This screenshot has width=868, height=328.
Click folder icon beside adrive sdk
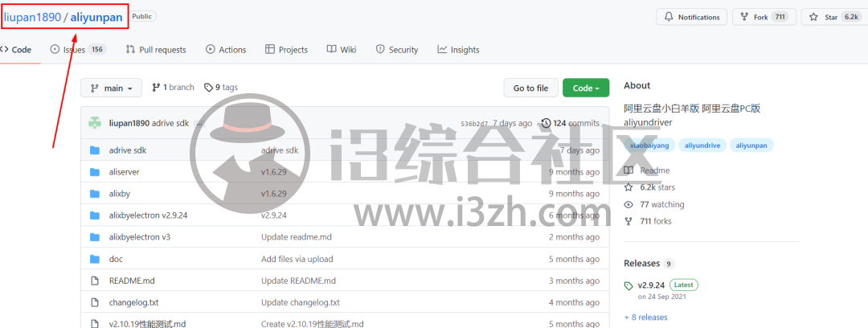point(95,150)
